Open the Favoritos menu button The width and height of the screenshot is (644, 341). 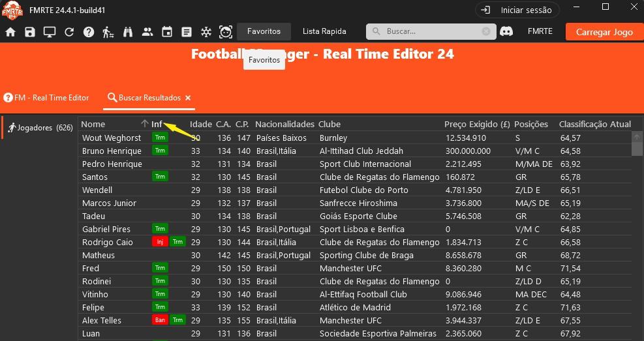(x=264, y=31)
